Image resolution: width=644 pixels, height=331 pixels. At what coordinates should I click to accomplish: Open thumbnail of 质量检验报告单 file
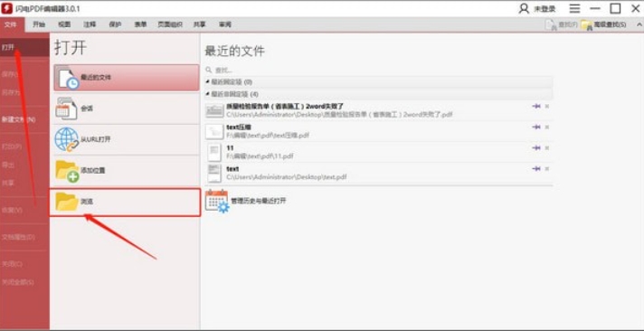214,110
